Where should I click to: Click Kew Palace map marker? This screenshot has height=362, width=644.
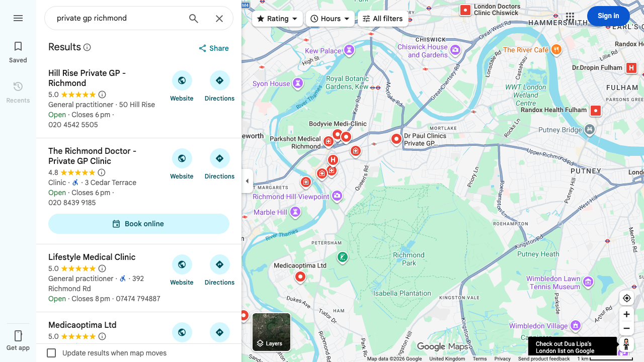(x=349, y=50)
